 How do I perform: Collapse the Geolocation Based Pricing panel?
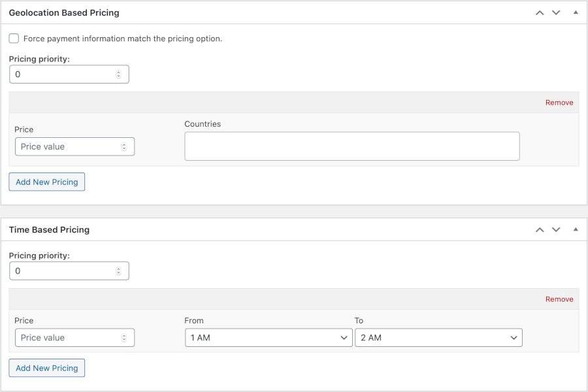[576, 12]
